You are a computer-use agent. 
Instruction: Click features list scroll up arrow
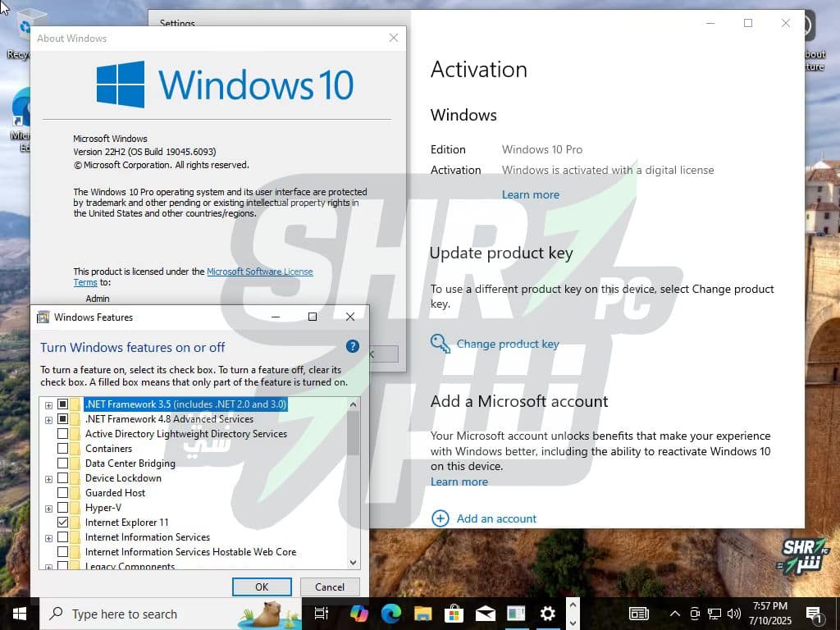pos(353,404)
